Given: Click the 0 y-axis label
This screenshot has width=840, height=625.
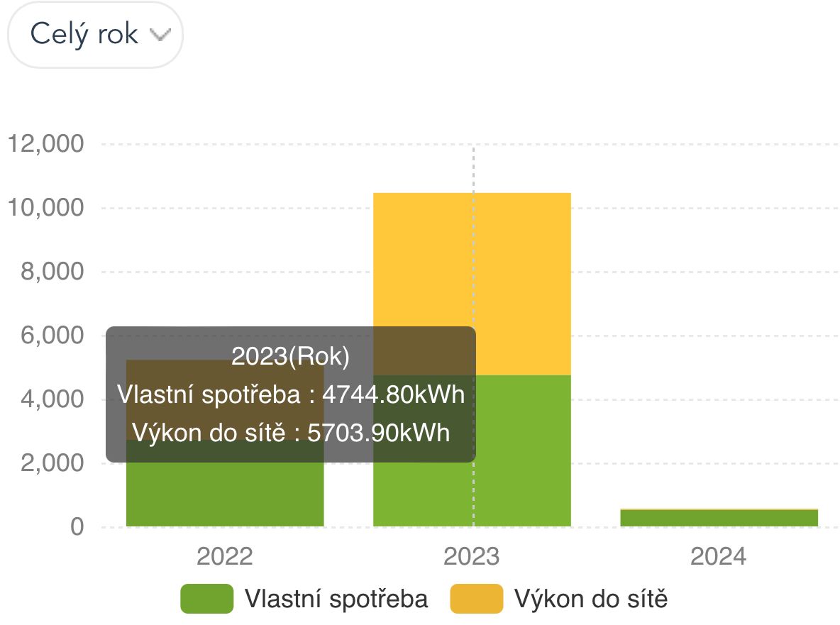Looking at the screenshot, I should click(76, 527).
